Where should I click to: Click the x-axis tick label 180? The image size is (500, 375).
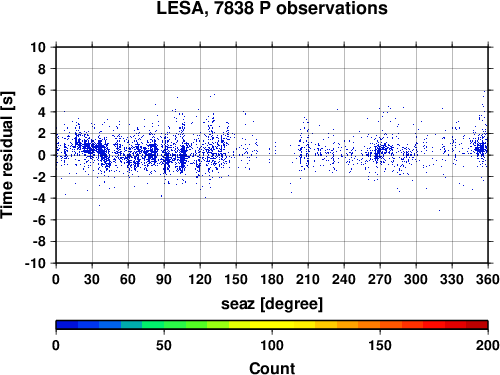point(272,279)
